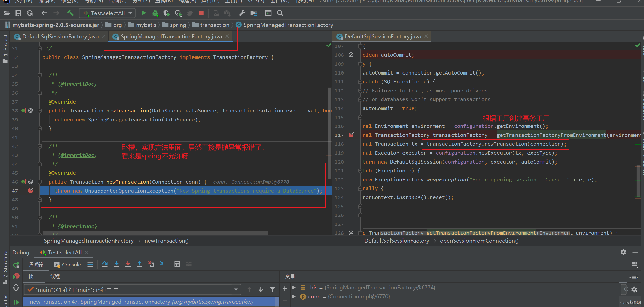Switch to the Console tab in Debug
The width and height of the screenshot is (644, 307).
(68, 265)
